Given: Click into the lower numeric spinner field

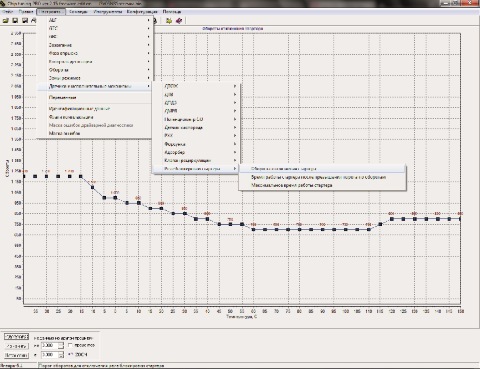Looking at the screenshot, I should (49, 355).
